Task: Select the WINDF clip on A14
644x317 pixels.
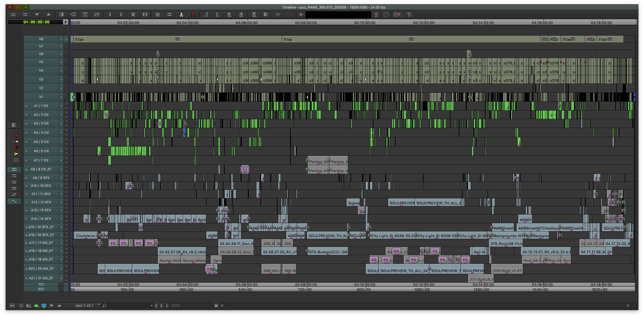Action: [x=525, y=220]
